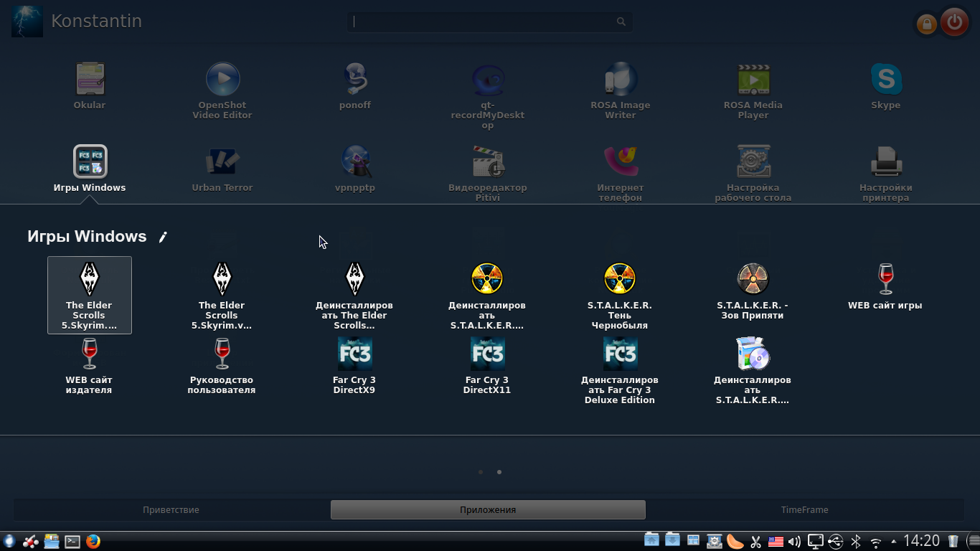Screen dimensions: 980x551
Task: Open display settings tray icon
Action: (815, 542)
